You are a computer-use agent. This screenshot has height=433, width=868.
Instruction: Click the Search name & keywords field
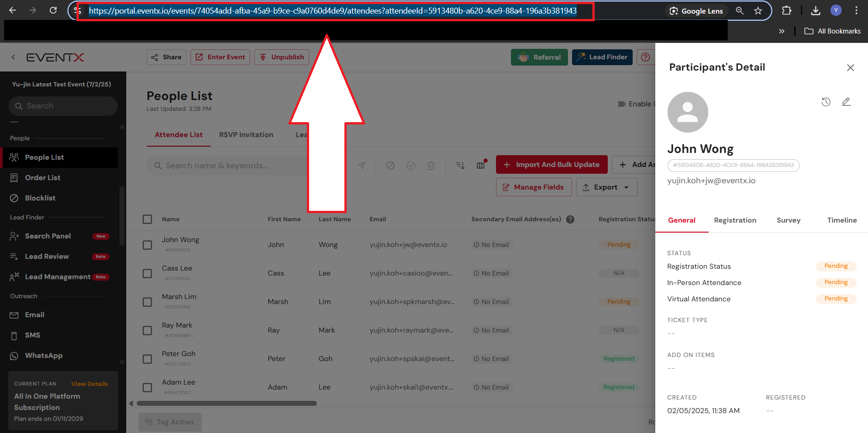point(227,166)
